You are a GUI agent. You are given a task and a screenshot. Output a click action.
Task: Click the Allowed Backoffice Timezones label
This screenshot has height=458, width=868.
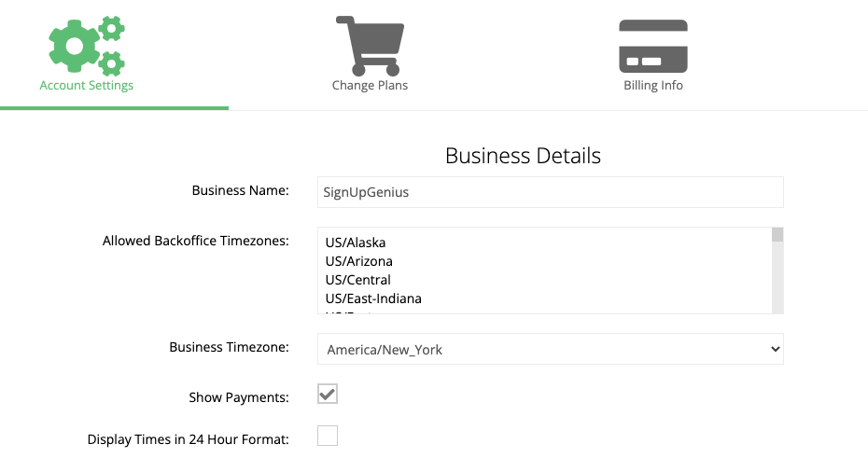[x=195, y=241]
